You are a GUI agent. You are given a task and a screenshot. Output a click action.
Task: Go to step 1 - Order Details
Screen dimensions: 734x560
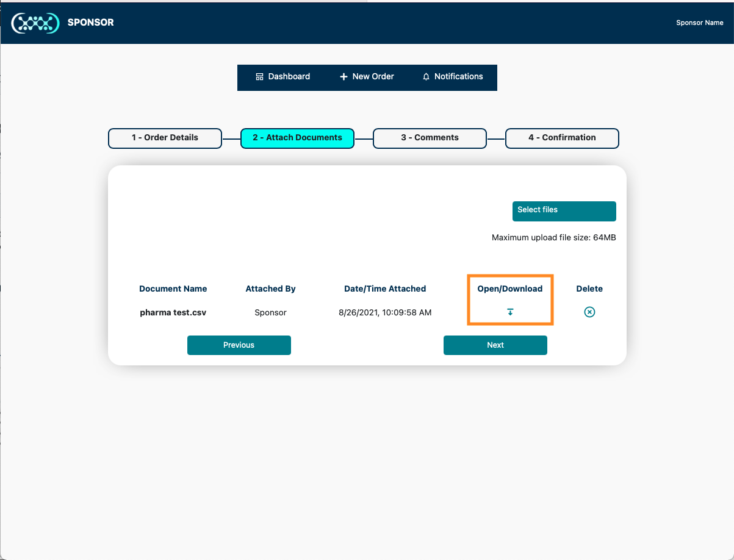pos(165,138)
